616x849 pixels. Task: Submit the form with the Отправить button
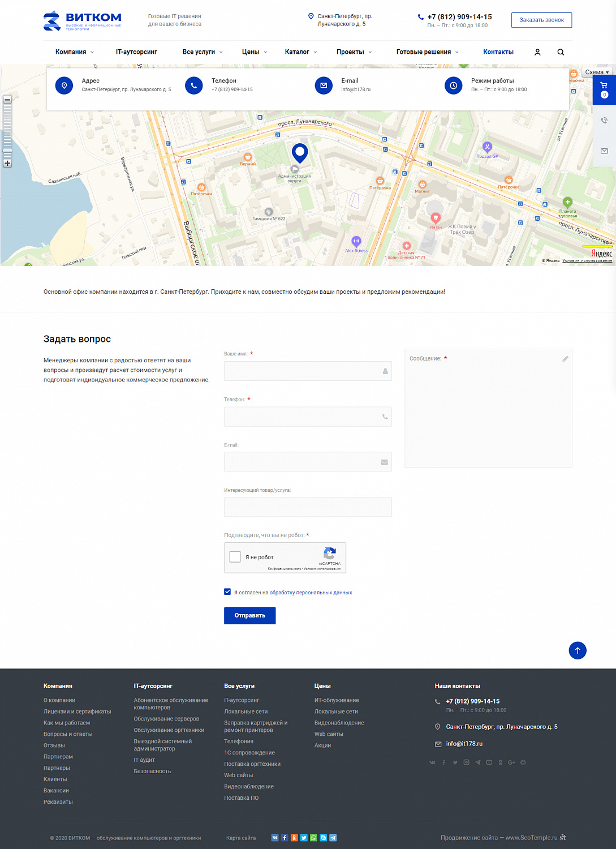point(249,616)
